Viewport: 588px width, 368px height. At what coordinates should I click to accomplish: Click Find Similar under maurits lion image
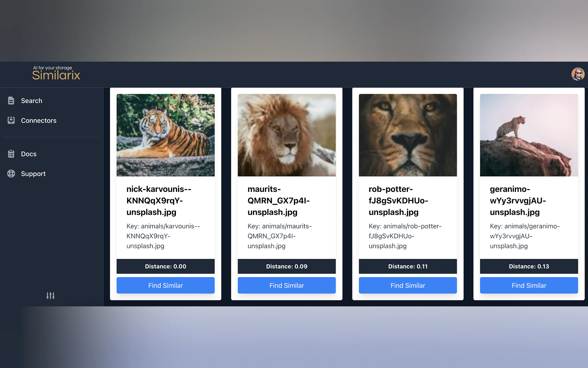tap(287, 285)
